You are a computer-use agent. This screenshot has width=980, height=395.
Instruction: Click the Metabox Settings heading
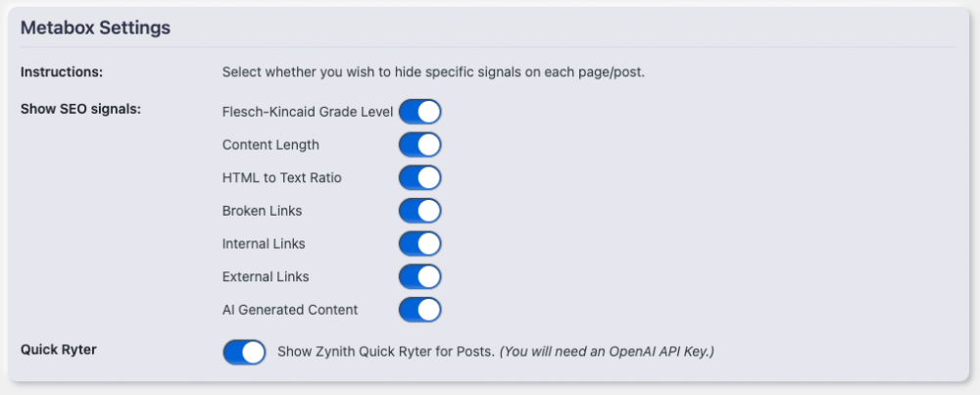pos(96,28)
